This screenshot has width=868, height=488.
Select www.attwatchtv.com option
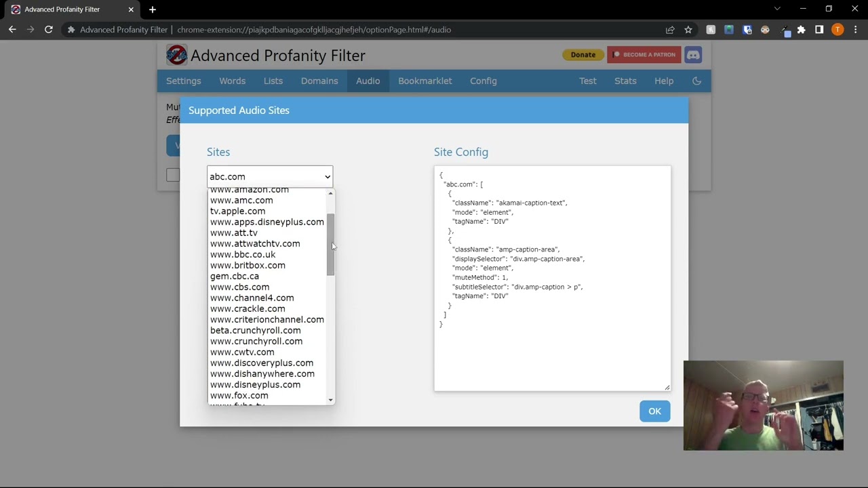click(x=267, y=244)
